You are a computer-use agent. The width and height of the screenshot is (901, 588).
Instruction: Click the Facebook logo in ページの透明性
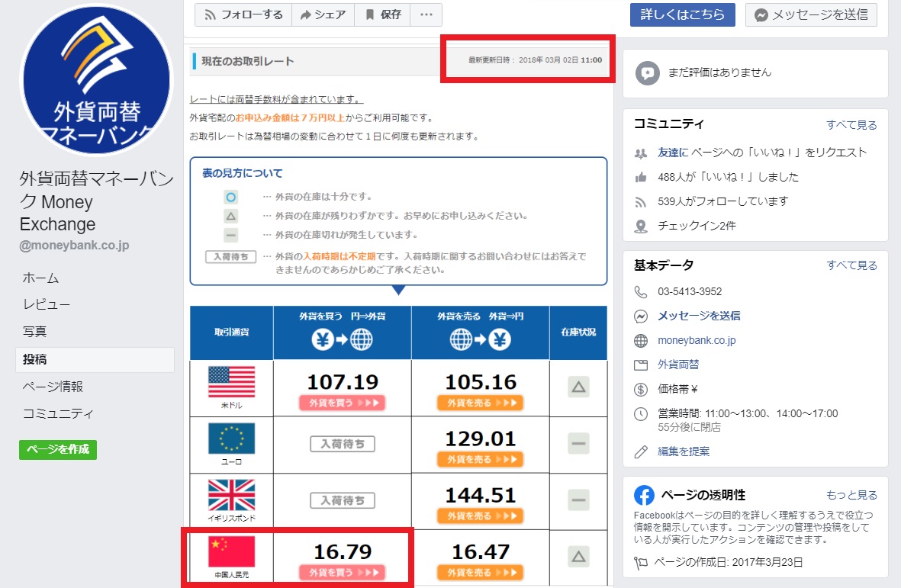644,495
